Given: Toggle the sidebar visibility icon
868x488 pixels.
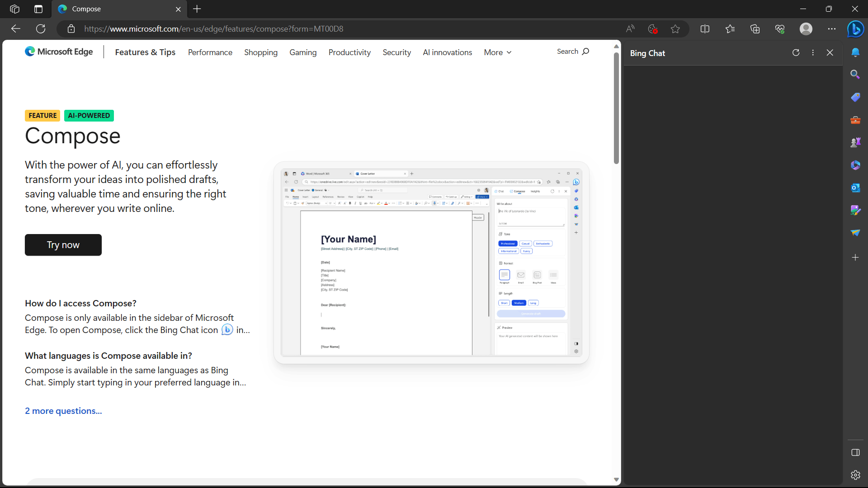Looking at the screenshot, I should tap(855, 453).
